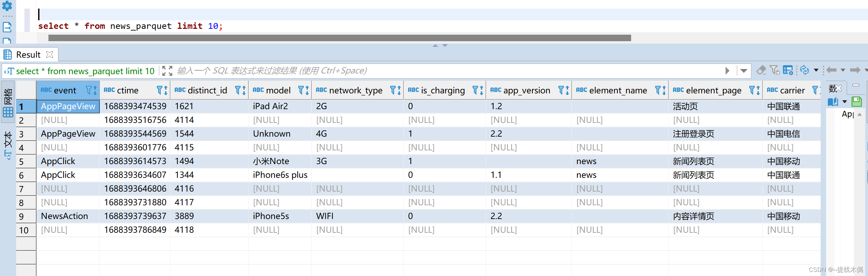
Task: Click the SQL editor horizontal scrollbar
Action: pyautogui.click(x=339, y=38)
